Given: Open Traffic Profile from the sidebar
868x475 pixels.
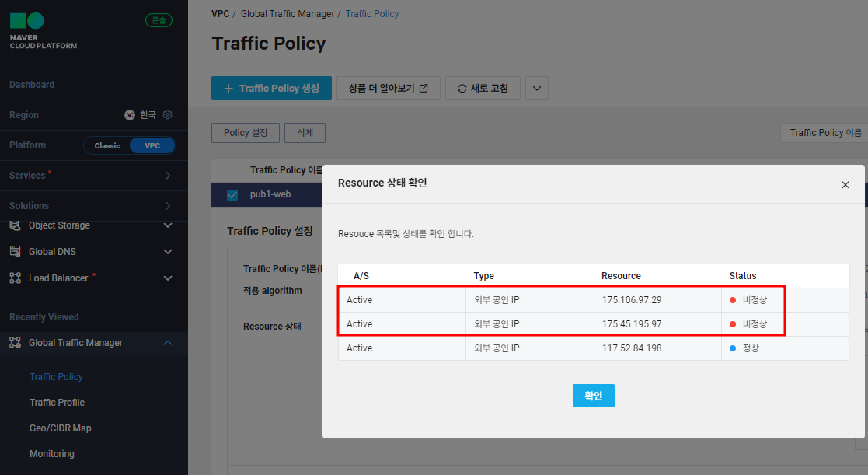Looking at the screenshot, I should 57,402.
